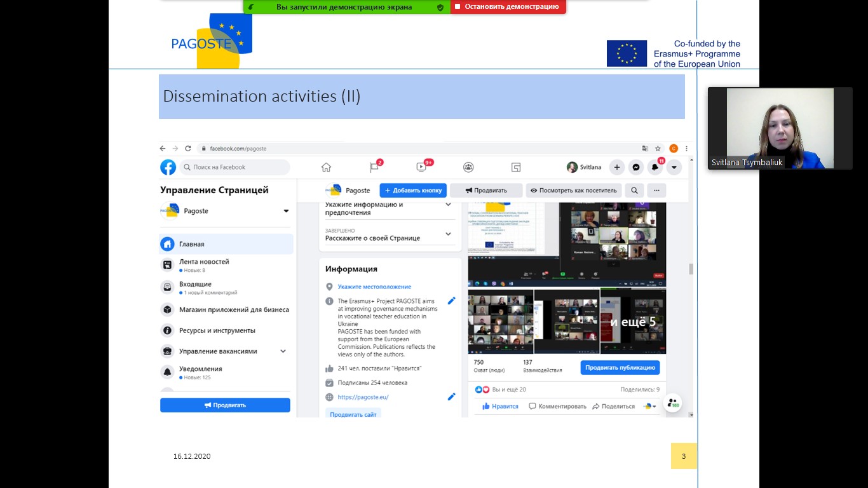Click the Facebook logo icon
The height and width of the screenshot is (488, 868).
(168, 167)
